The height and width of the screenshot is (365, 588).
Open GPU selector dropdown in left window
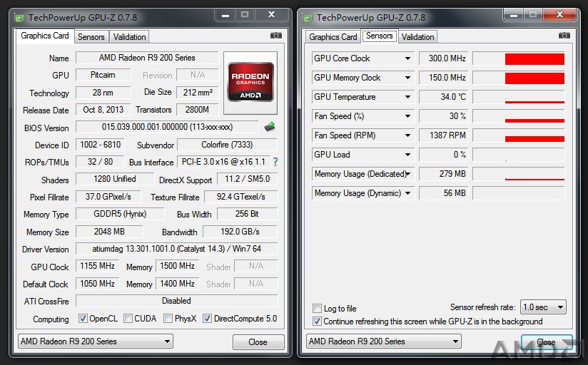click(95, 341)
